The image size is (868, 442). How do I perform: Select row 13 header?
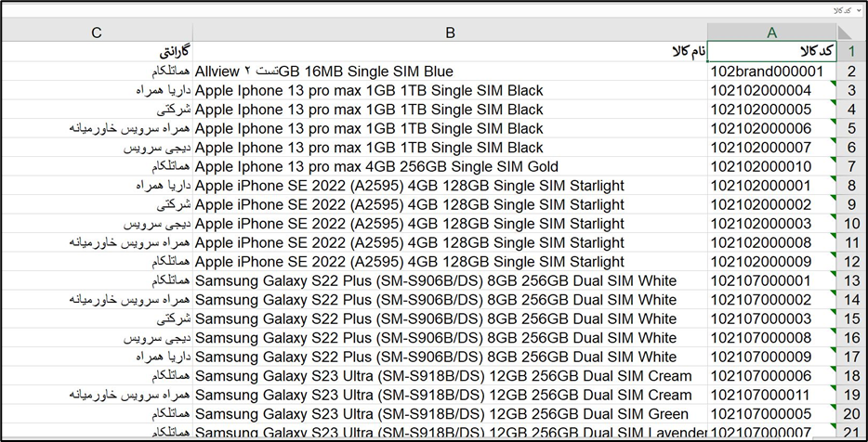[x=852, y=280]
